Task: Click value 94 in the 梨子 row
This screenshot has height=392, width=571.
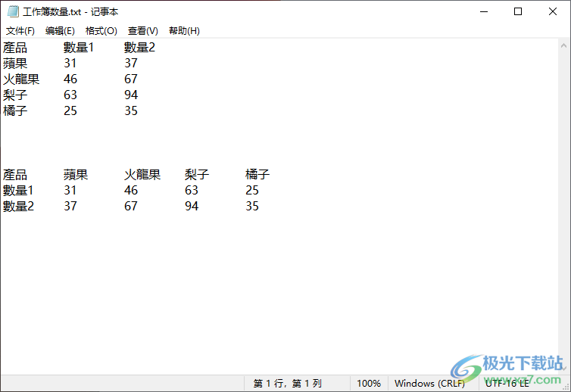Action: click(x=131, y=95)
